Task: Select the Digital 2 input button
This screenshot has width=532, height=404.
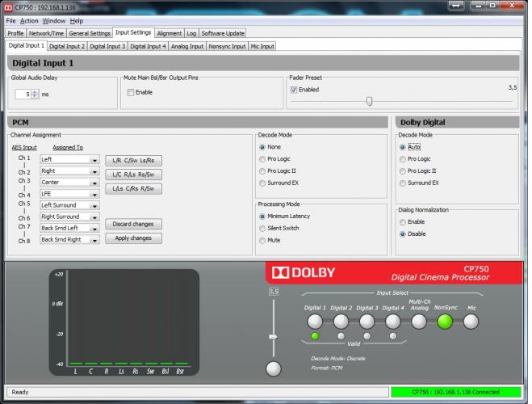Action: [341, 321]
